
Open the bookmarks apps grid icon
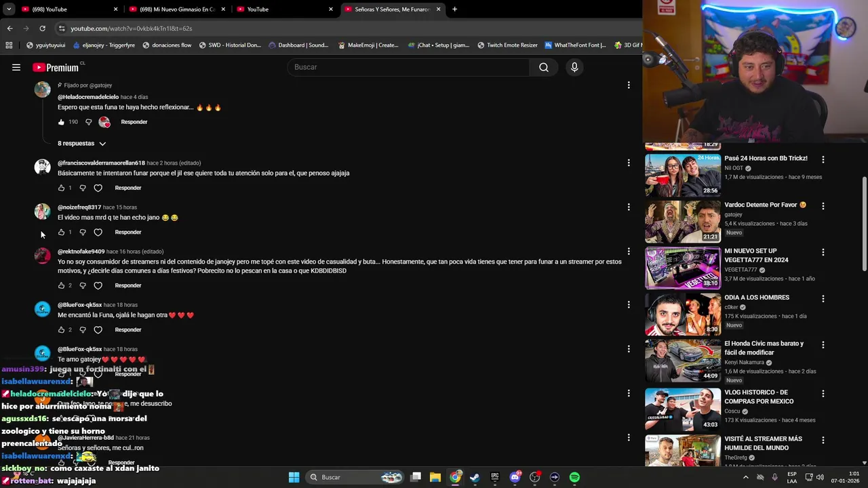(9, 45)
